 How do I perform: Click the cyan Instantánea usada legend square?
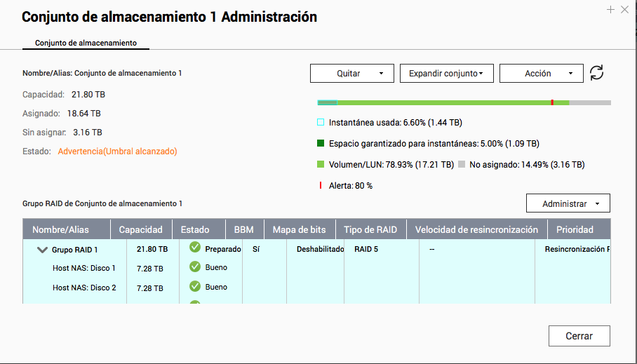(x=321, y=122)
